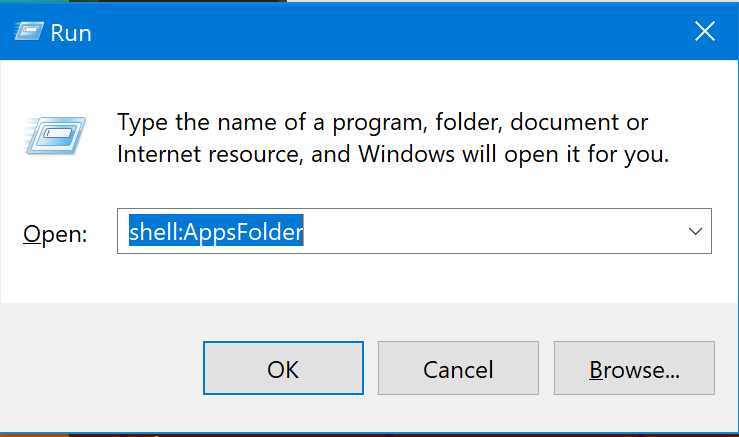The width and height of the screenshot is (739, 437).
Task: Click the gray footer area left of OK
Action: coord(101,368)
